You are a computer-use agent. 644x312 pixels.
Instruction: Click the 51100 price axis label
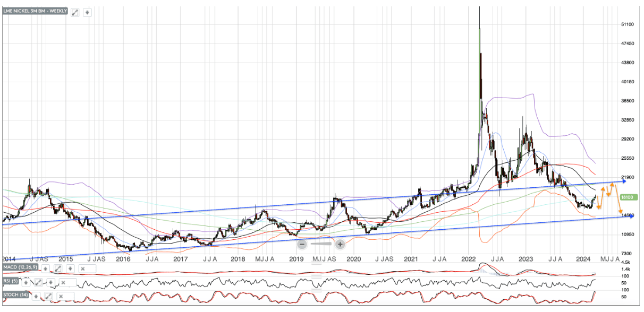628,24
